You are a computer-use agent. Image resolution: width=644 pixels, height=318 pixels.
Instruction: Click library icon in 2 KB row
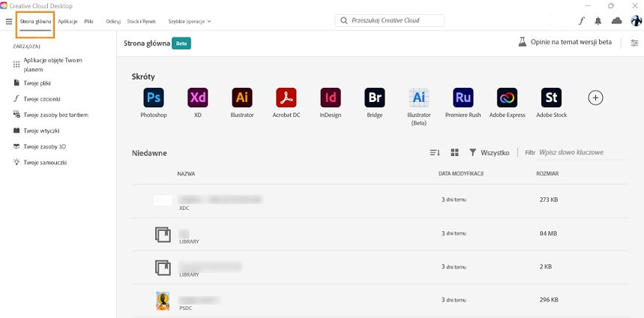[x=163, y=268]
